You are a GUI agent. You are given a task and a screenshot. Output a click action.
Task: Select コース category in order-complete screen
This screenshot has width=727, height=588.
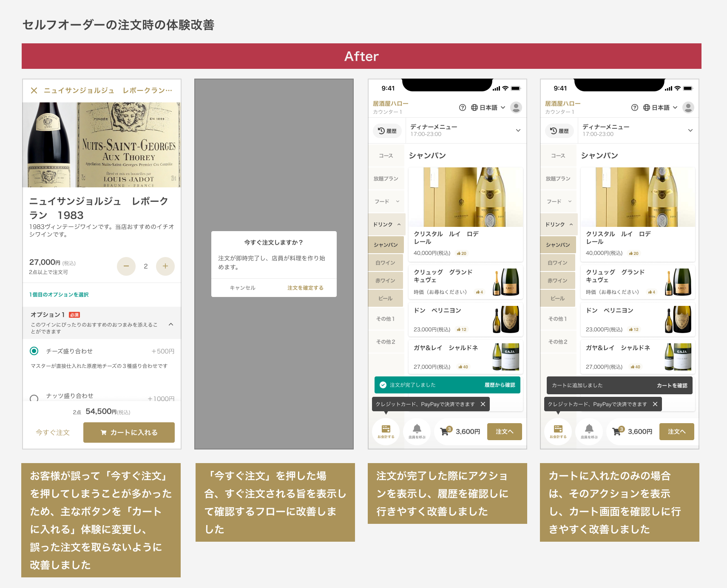pyautogui.click(x=386, y=156)
